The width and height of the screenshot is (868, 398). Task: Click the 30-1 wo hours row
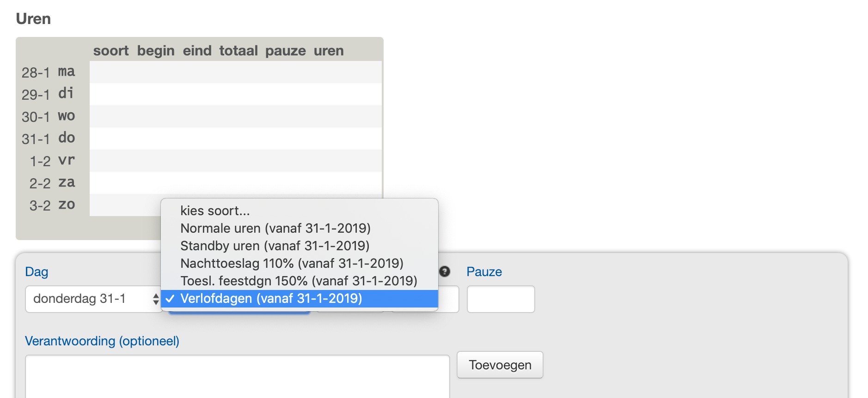click(235, 116)
